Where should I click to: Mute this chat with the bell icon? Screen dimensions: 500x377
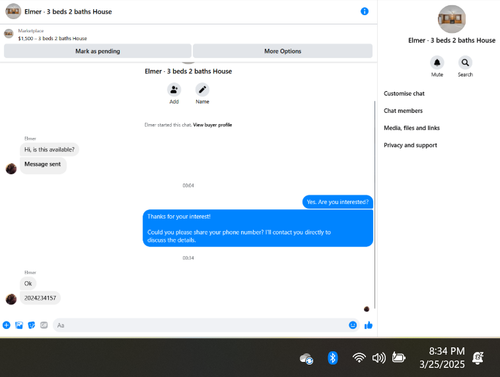(437, 63)
